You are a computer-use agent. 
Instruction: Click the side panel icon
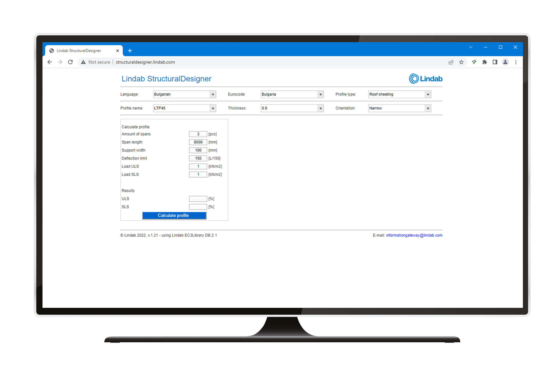[x=495, y=62]
